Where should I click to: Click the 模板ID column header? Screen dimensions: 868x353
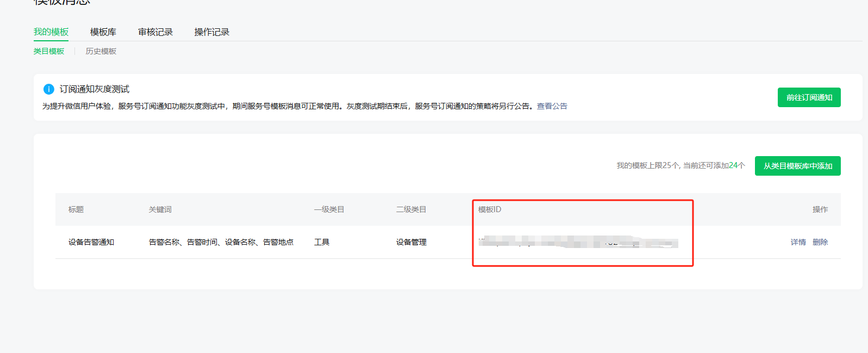[x=489, y=209]
